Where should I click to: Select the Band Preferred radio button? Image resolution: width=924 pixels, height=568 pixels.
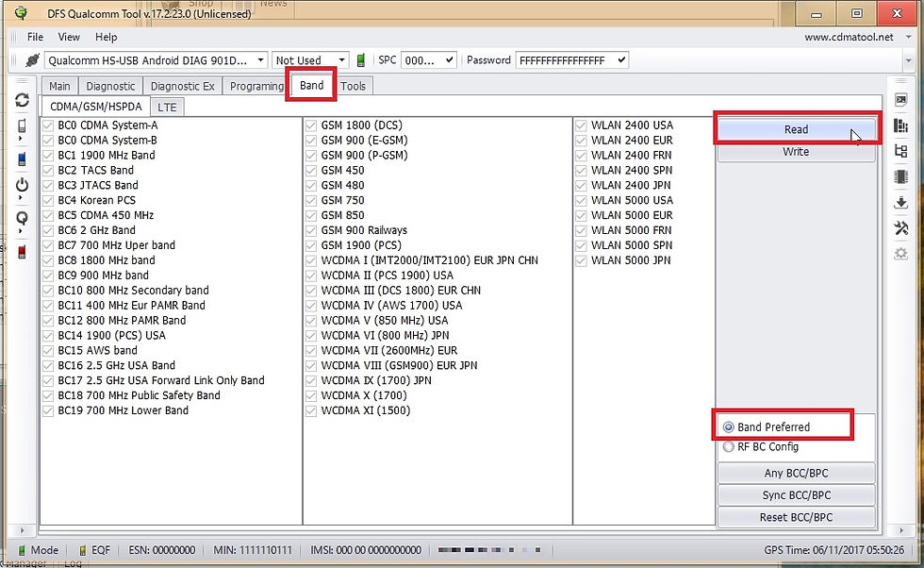click(729, 427)
